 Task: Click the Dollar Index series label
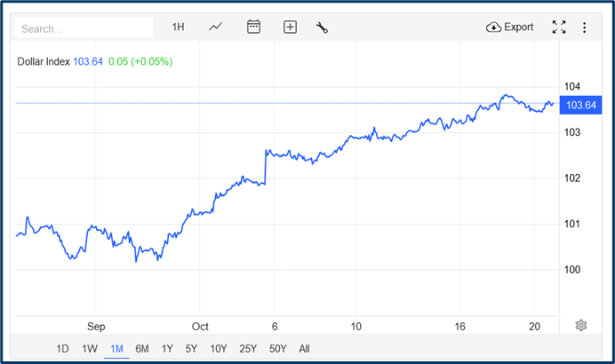tap(44, 61)
